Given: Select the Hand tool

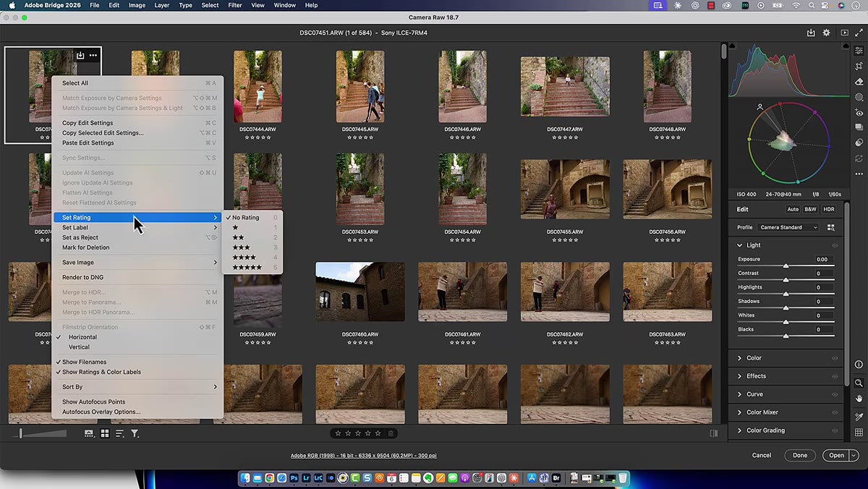Looking at the screenshot, I should coord(859,399).
